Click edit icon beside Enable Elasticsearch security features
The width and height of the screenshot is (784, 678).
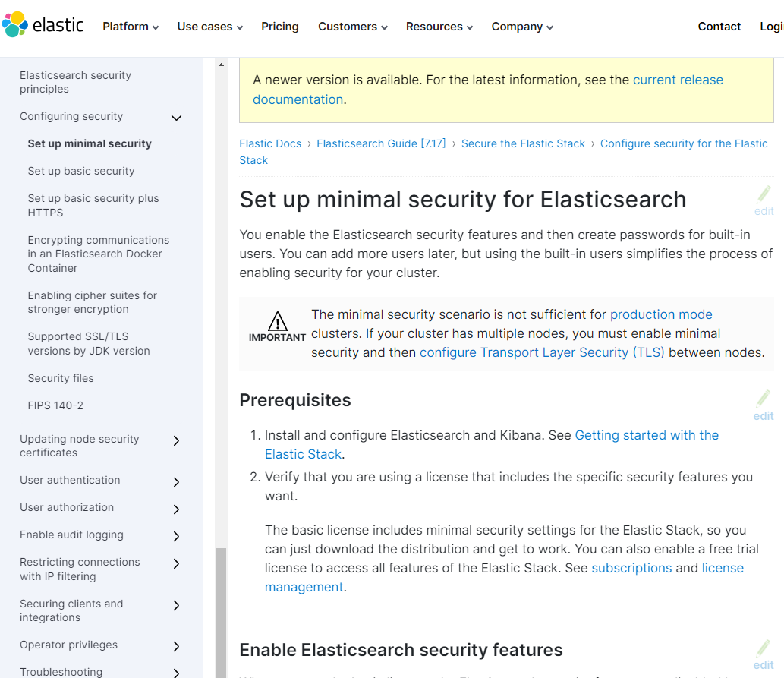[764, 654]
